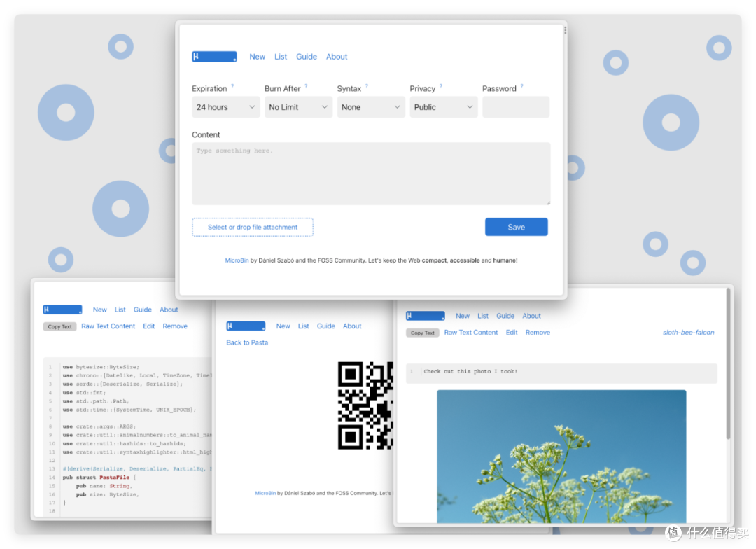Click Password help question mark
The image size is (756, 549).
pos(521,86)
